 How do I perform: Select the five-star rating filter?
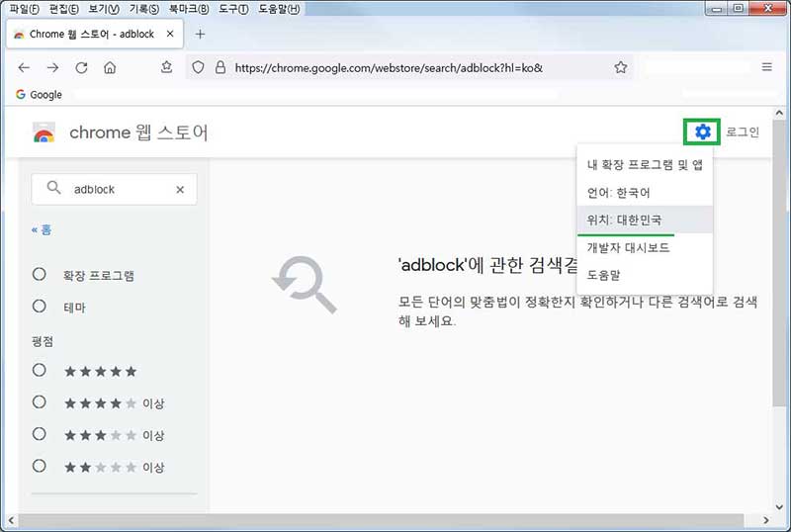tap(40, 370)
